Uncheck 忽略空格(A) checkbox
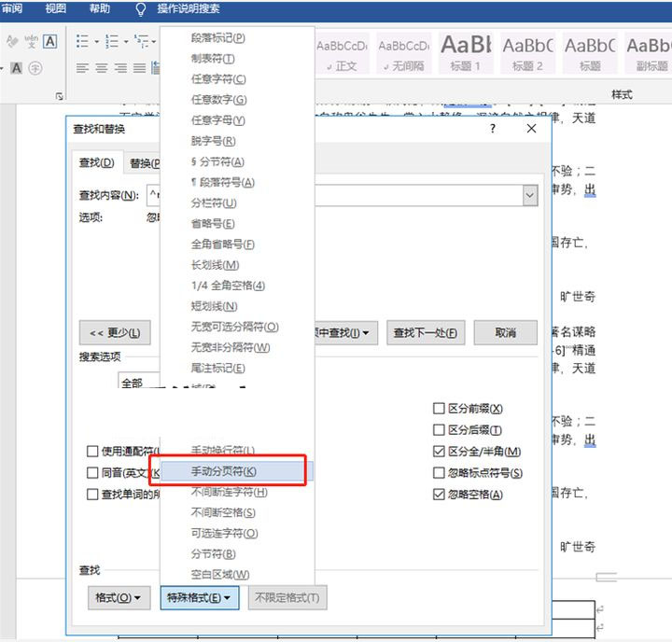672x642 pixels. pyautogui.click(x=468, y=495)
